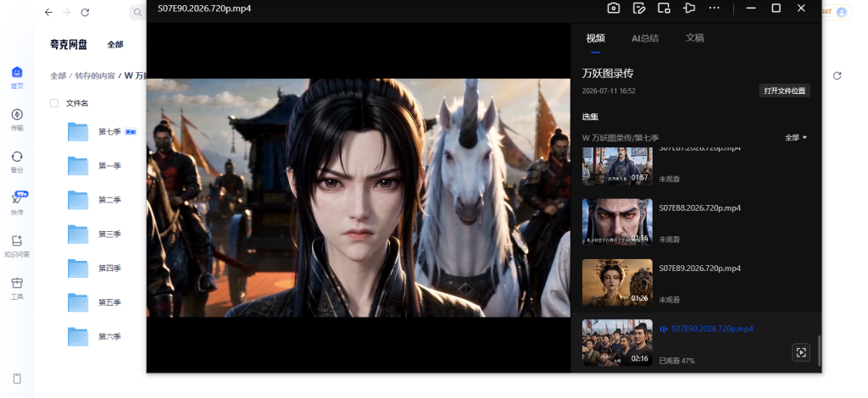Open the more options ellipsis menu
Viewport: 868px width, 398px height.
tap(714, 8)
